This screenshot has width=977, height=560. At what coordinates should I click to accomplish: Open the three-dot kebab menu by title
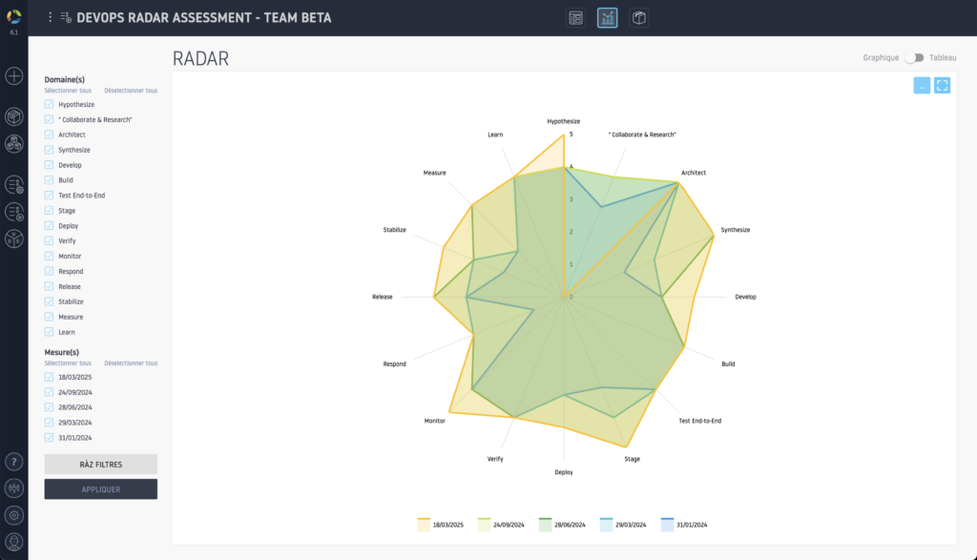(x=51, y=17)
